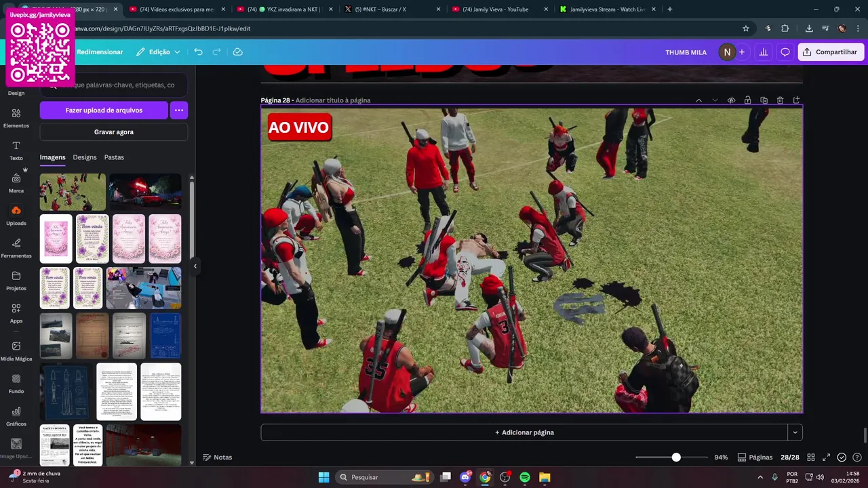Adjust the zoom slider handle
The width and height of the screenshot is (868, 488).
click(x=676, y=457)
